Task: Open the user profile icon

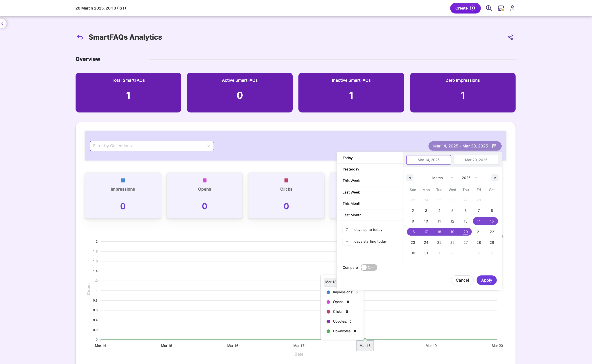Action: pyautogui.click(x=512, y=8)
